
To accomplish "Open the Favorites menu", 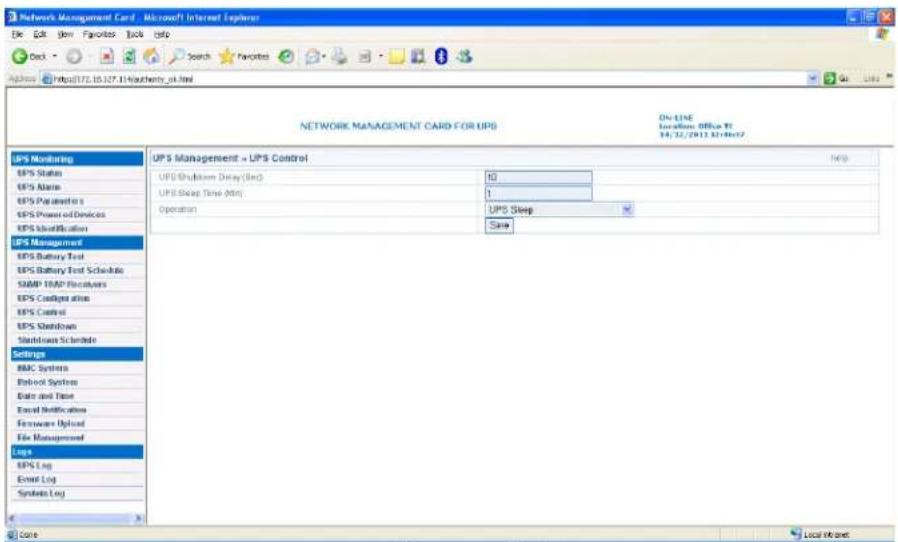I will [x=99, y=34].
